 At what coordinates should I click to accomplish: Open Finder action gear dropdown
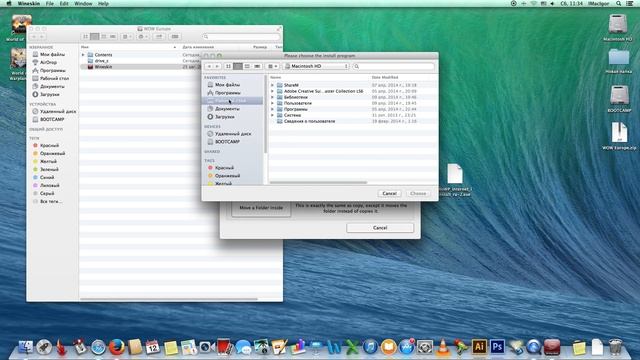tap(143, 37)
